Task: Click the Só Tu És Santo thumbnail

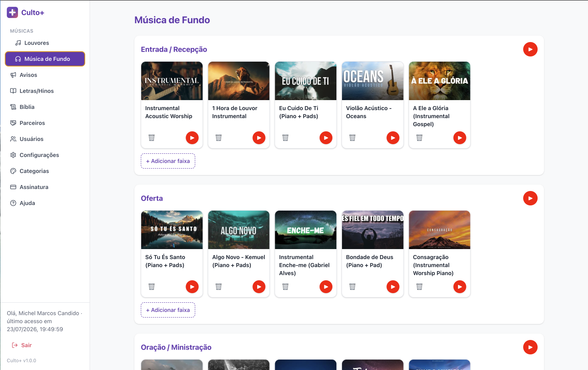Action: click(172, 230)
